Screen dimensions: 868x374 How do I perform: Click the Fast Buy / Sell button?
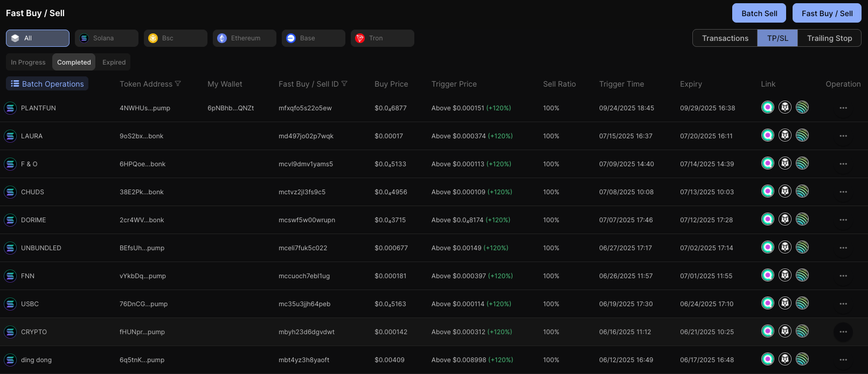point(827,13)
